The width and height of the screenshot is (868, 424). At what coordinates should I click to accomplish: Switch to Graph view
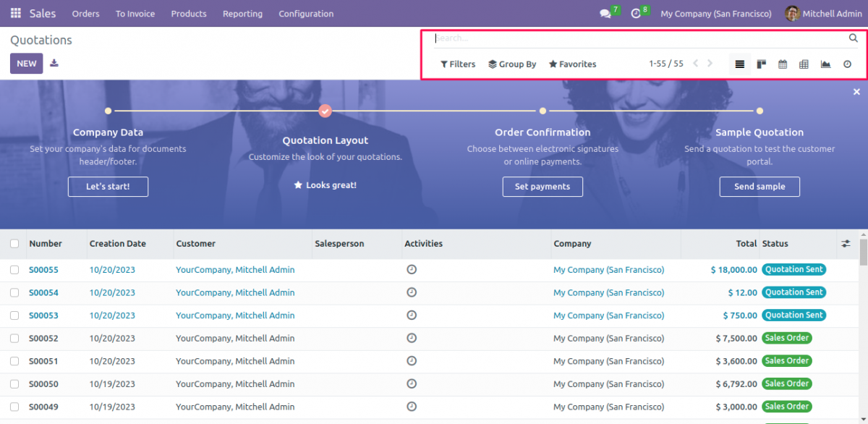tap(825, 64)
